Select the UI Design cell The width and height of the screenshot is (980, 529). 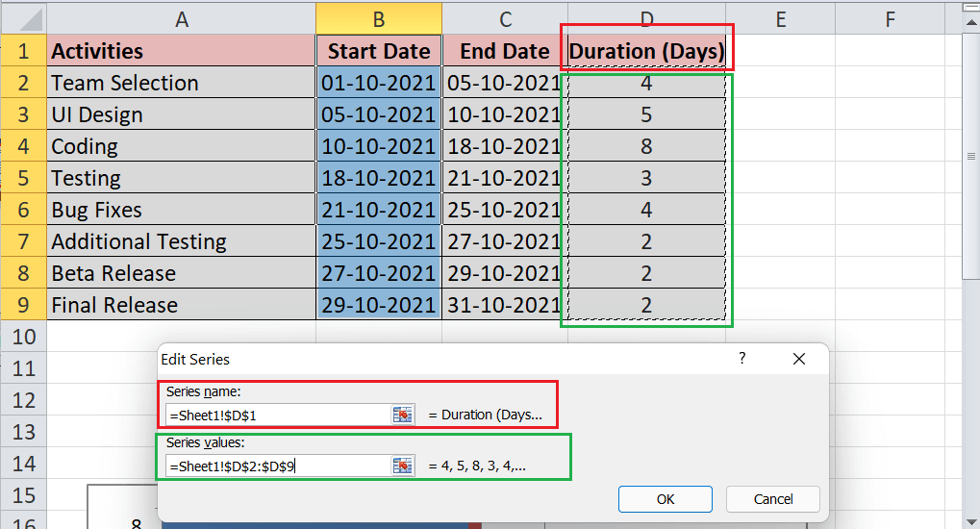coord(181,114)
